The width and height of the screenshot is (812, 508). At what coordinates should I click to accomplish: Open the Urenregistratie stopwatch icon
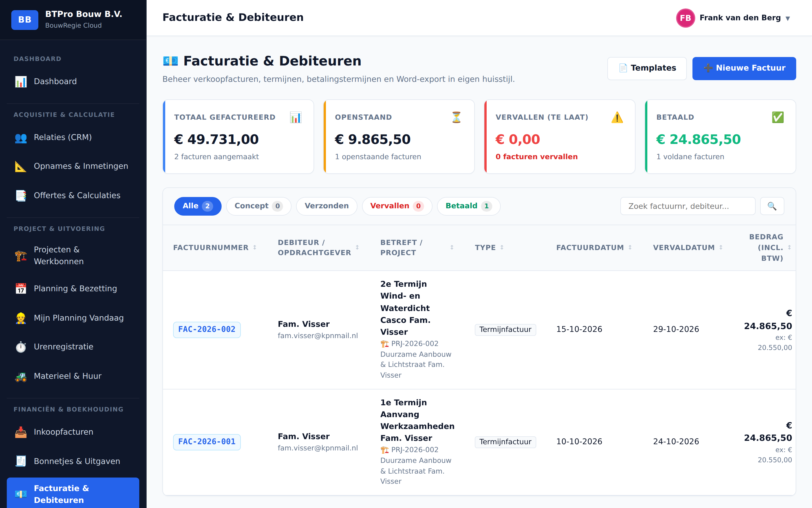coord(21,347)
